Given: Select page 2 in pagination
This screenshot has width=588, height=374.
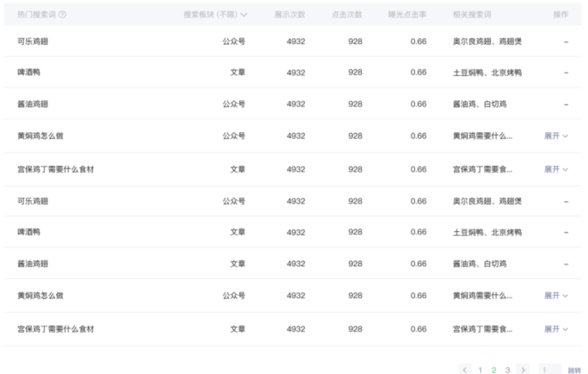Looking at the screenshot, I should 494,370.
